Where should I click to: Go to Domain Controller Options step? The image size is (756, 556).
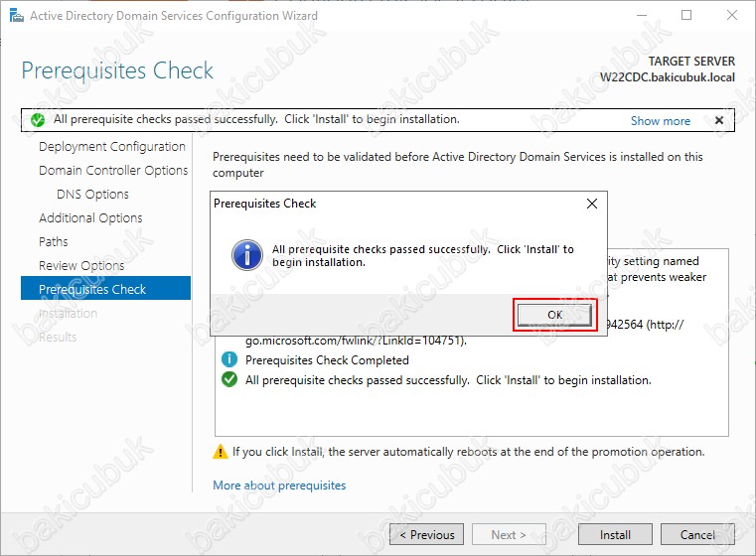113,170
